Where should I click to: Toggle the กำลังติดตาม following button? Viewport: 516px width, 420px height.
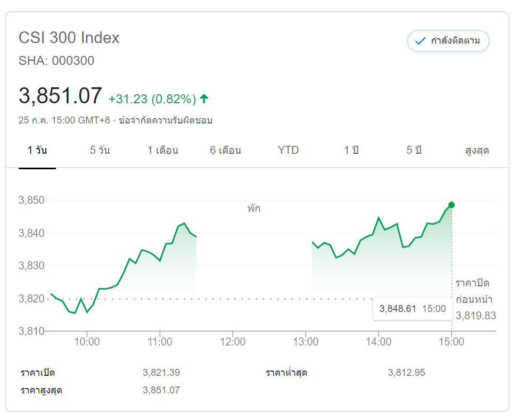(448, 41)
